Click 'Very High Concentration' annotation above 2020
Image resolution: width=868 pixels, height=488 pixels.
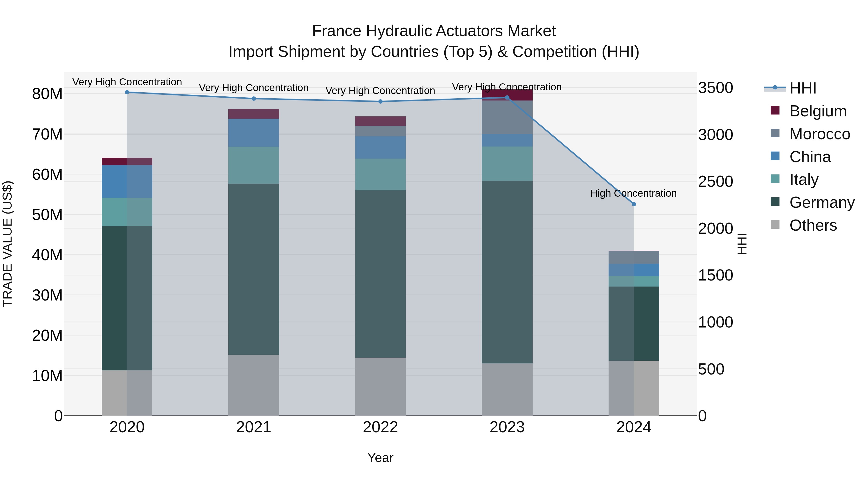(x=127, y=82)
